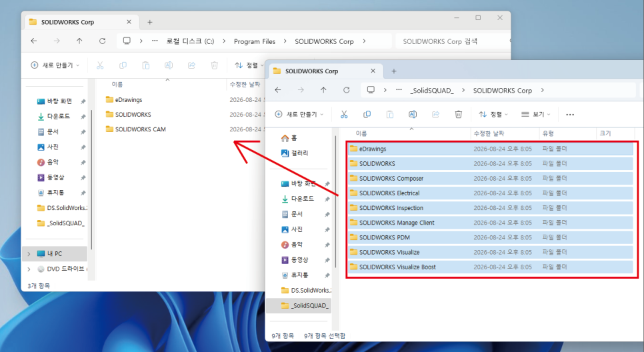Select SOLIDWORKS Manage Client folder
Viewport: 644px width, 352px height.
[x=491, y=223]
